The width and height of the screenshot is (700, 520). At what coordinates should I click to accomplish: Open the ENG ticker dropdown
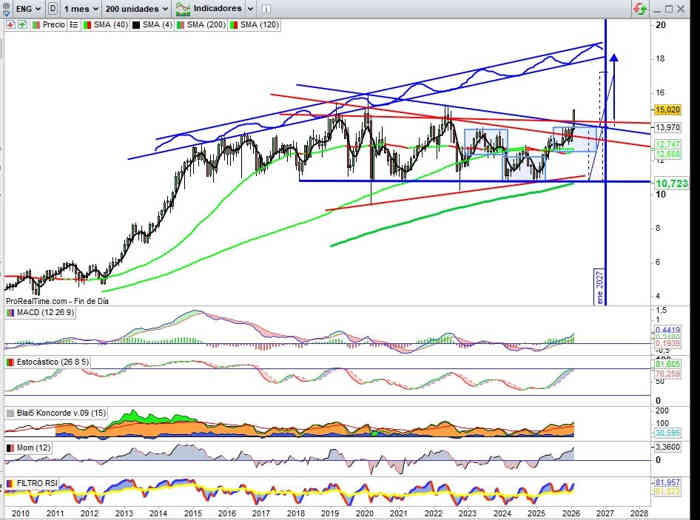(x=22, y=8)
